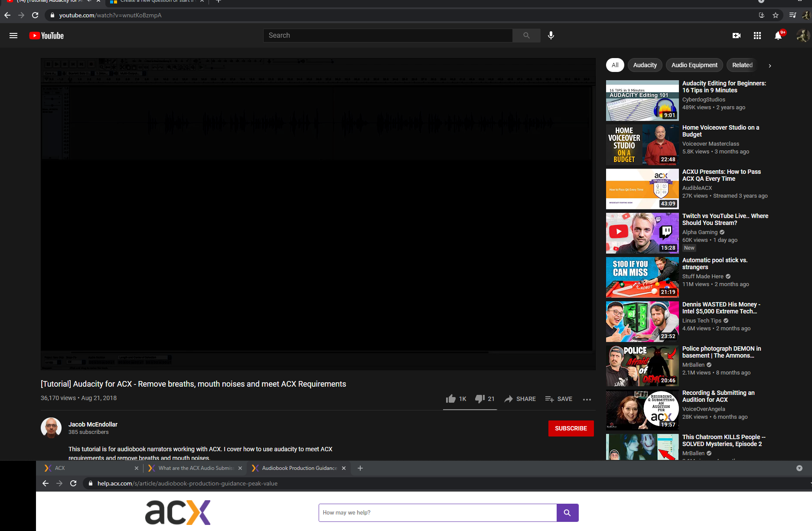Open a new tab in the YouTube window
Image resolution: width=812 pixels, height=531 pixels.
point(218,1)
